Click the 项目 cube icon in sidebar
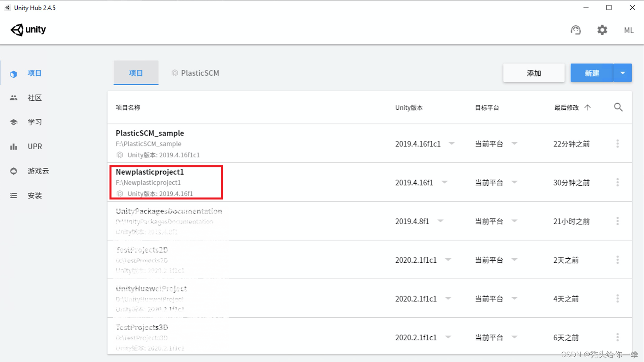Image resolution: width=644 pixels, height=362 pixels. pyautogui.click(x=14, y=74)
